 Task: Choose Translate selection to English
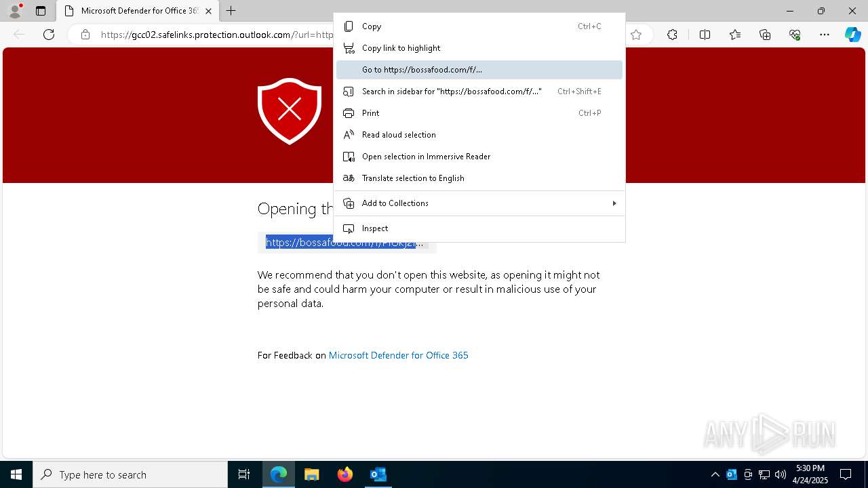pyautogui.click(x=479, y=178)
